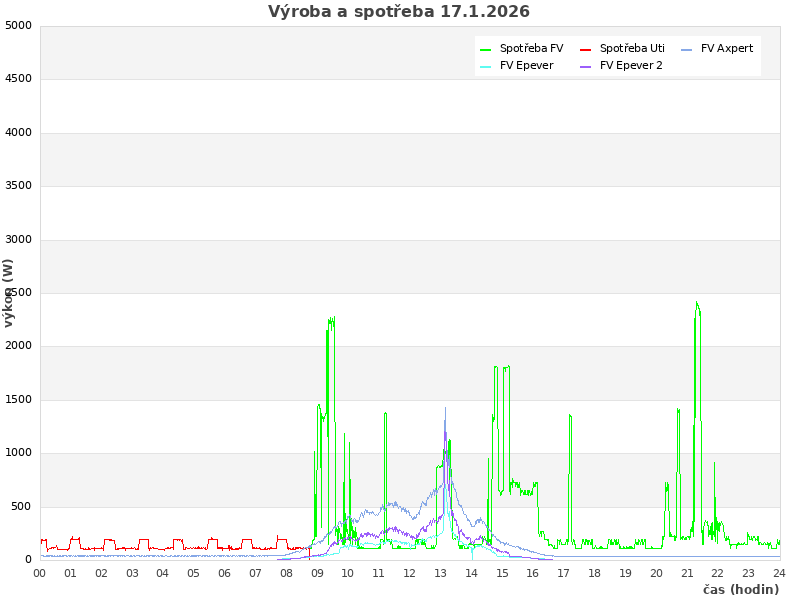Click the hour 24 x-axis tick label
The image size is (800, 600).
coord(779,573)
